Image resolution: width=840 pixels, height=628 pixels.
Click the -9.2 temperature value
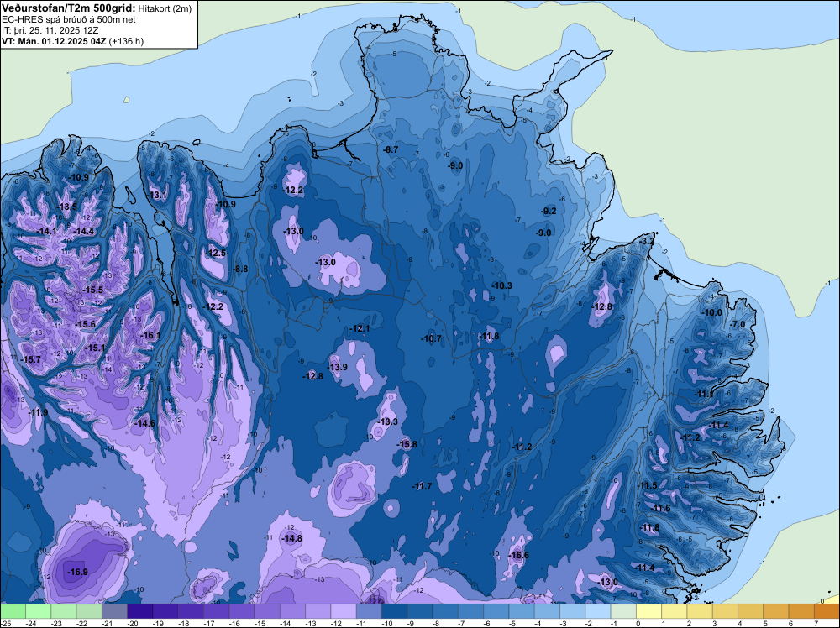[x=549, y=211]
